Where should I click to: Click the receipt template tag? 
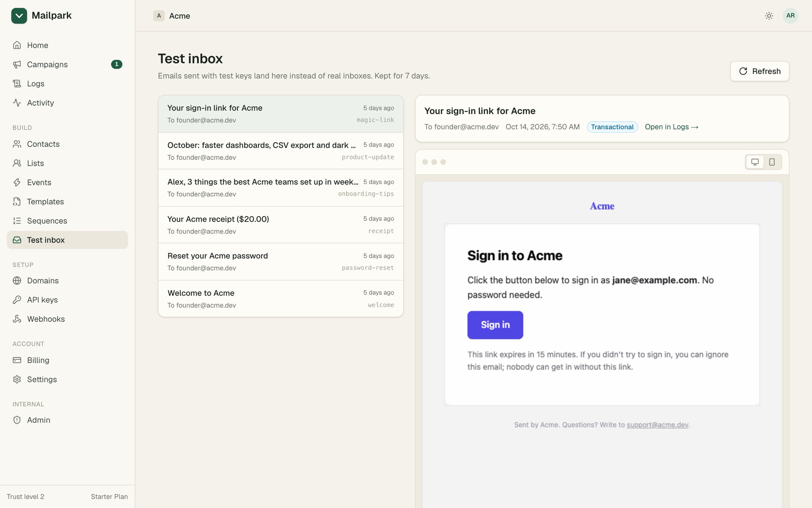381,231
